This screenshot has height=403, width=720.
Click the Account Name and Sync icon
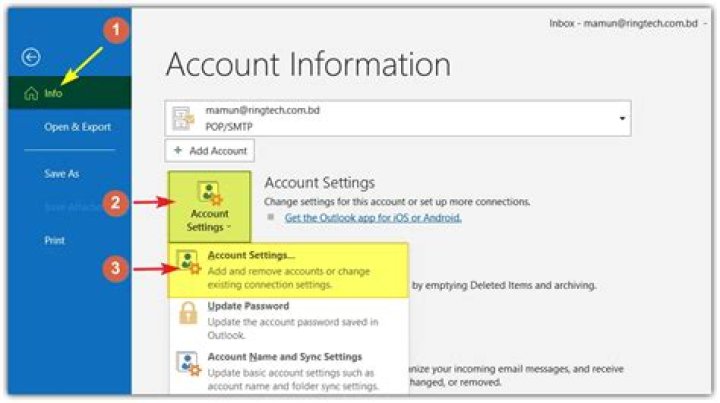tap(189, 364)
